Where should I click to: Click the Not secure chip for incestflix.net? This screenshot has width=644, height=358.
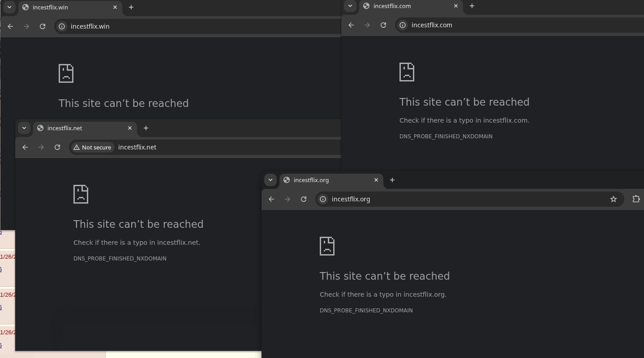click(x=92, y=147)
